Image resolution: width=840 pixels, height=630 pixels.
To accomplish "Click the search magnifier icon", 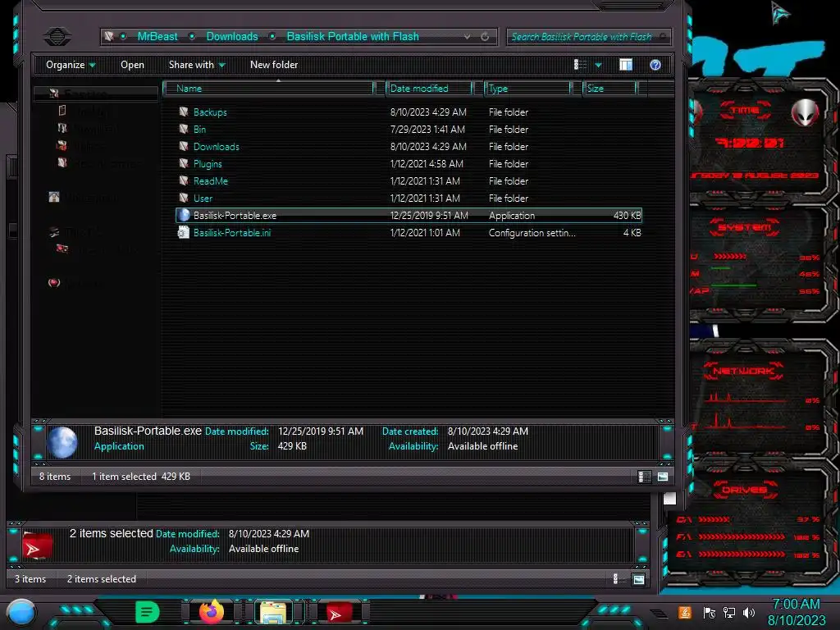I will [x=663, y=36].
